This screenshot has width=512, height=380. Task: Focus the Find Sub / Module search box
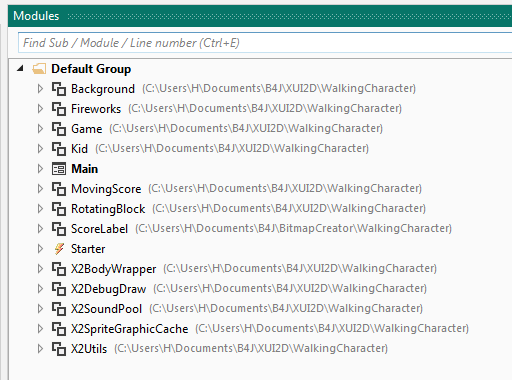click(265, 43)
